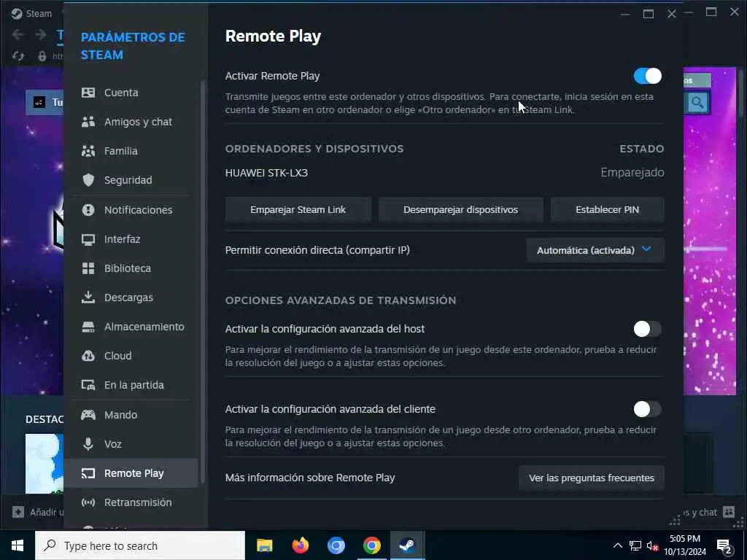Image resolution: width=747 pixels, height=560 pixels.
Task: Click the Type here to search box
Action: (140, 545)
